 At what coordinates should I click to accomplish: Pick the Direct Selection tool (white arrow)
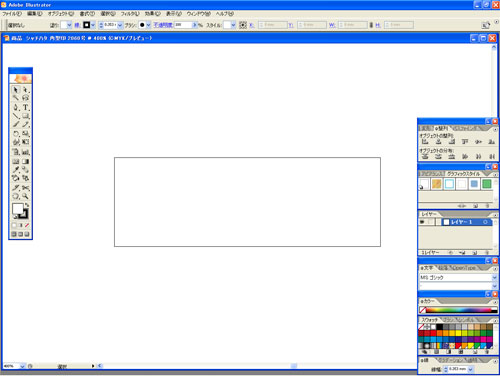26,90
